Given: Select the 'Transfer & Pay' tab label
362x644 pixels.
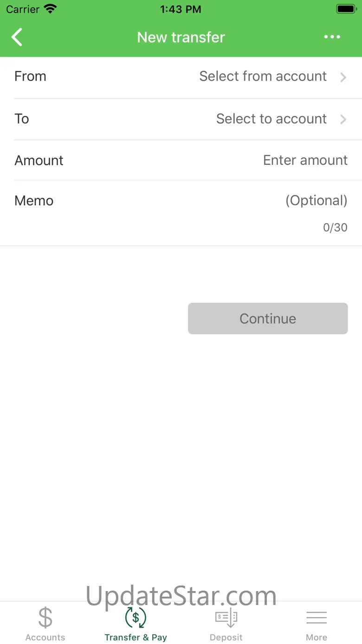Looking at the screenshot, I should pos(136,637).
